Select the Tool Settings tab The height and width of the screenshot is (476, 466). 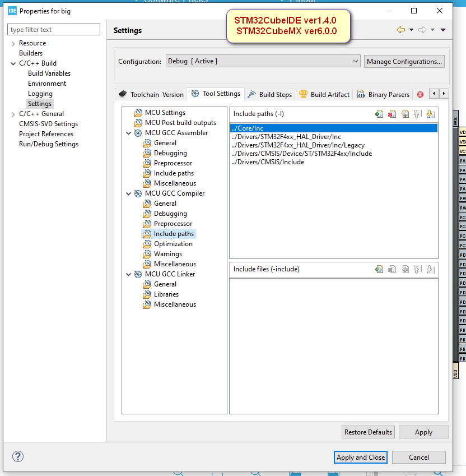coord(216,94)
